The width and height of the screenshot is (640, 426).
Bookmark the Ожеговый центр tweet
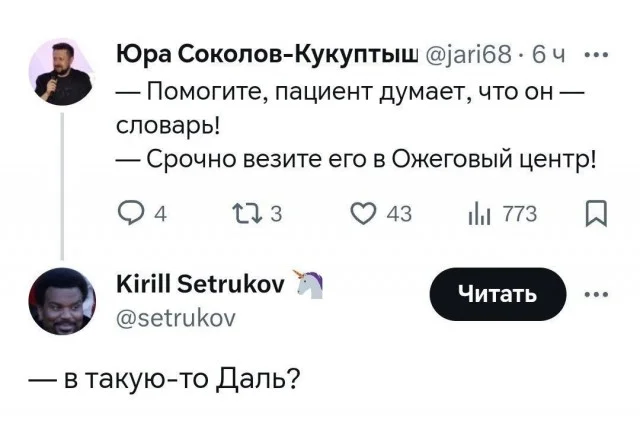point(595,214)
